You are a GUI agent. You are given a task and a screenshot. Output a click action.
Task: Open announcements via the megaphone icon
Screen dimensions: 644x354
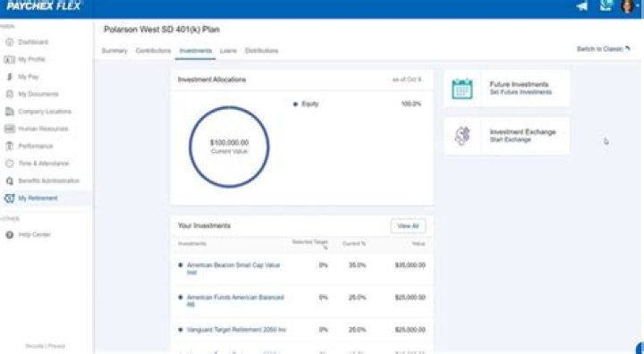pyautogui.click(x=581, y=6)
